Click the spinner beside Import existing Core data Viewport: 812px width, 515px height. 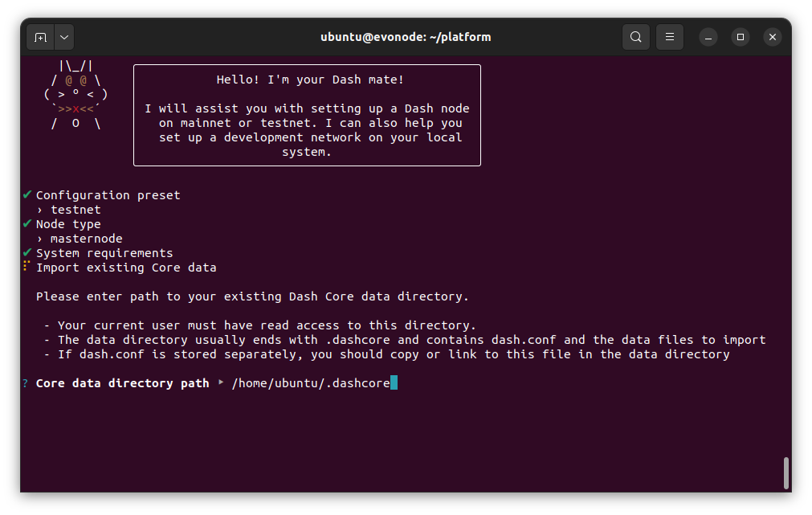tap(27, 267)
